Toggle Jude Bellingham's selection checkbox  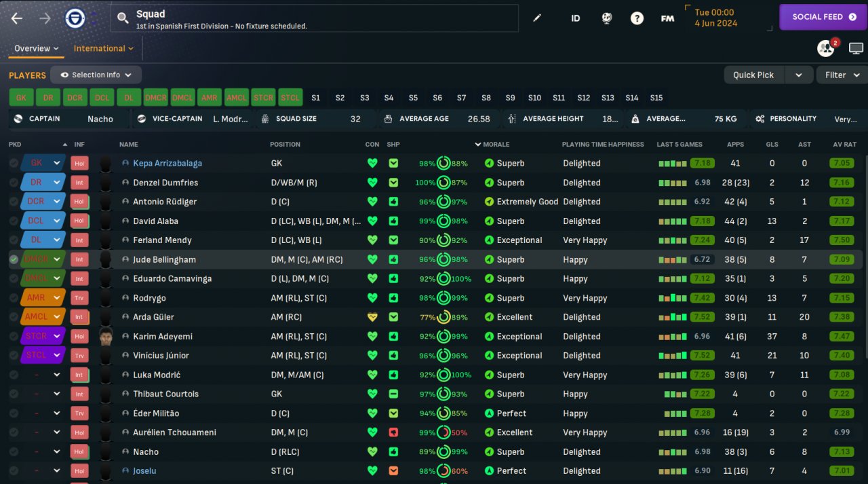click(14, 259)
